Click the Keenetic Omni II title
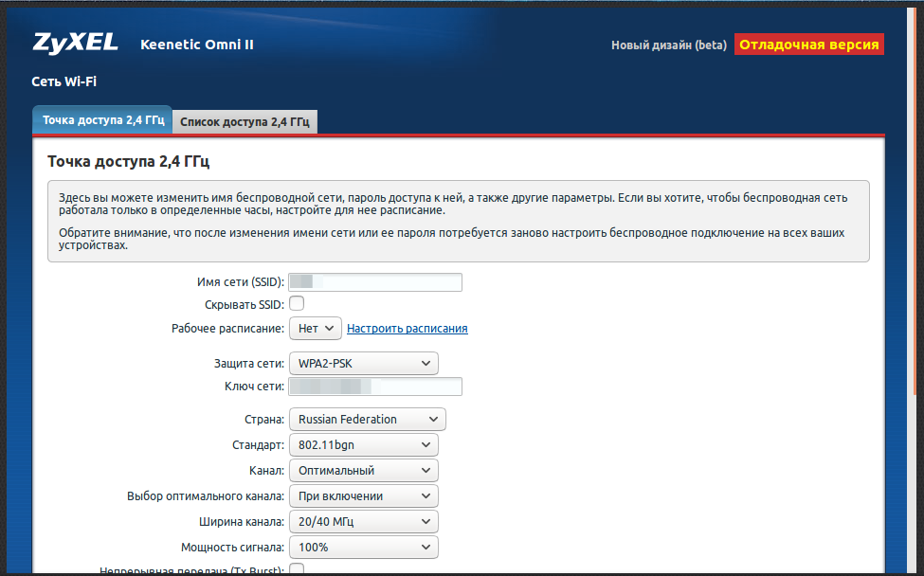 tap(197, 45)
